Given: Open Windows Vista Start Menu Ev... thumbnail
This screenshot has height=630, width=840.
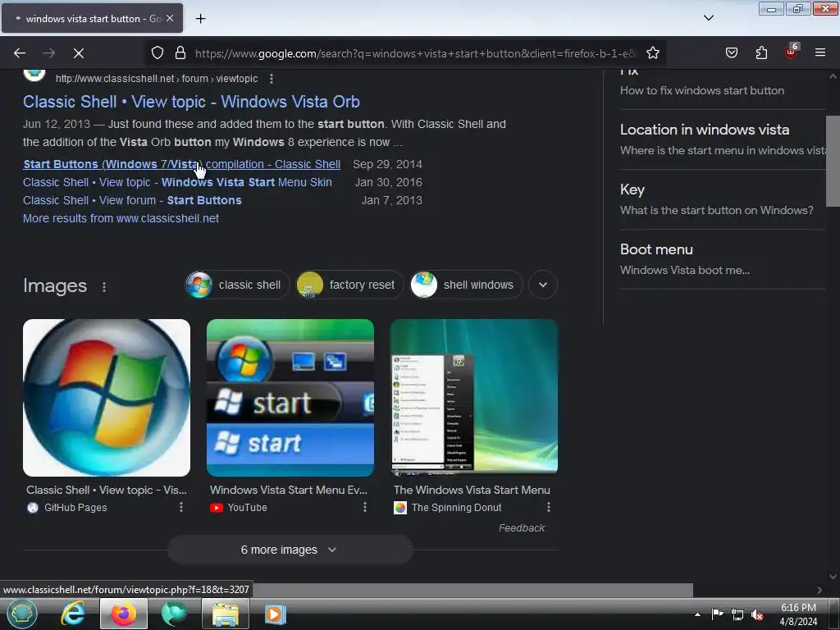Looking at the screenshot, I should pos(290,398).
